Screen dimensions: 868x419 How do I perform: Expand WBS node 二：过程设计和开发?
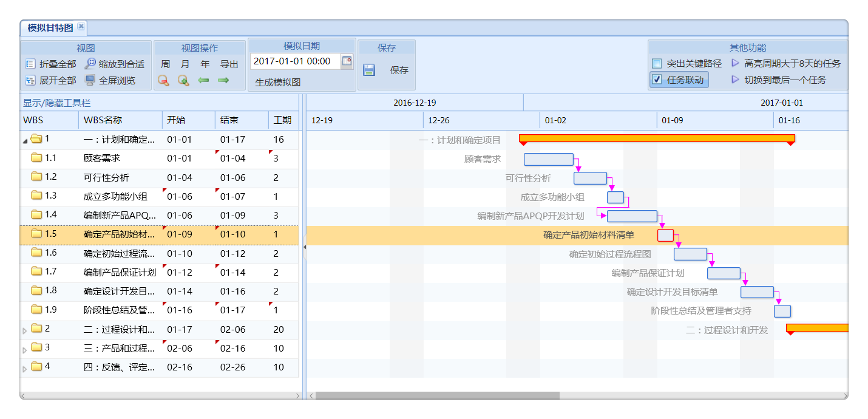tap(24, 329)
